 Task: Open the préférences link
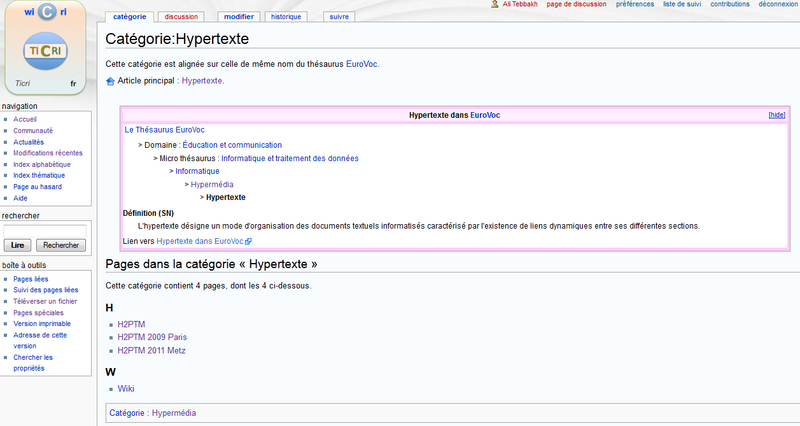click(x=635, y=4)
